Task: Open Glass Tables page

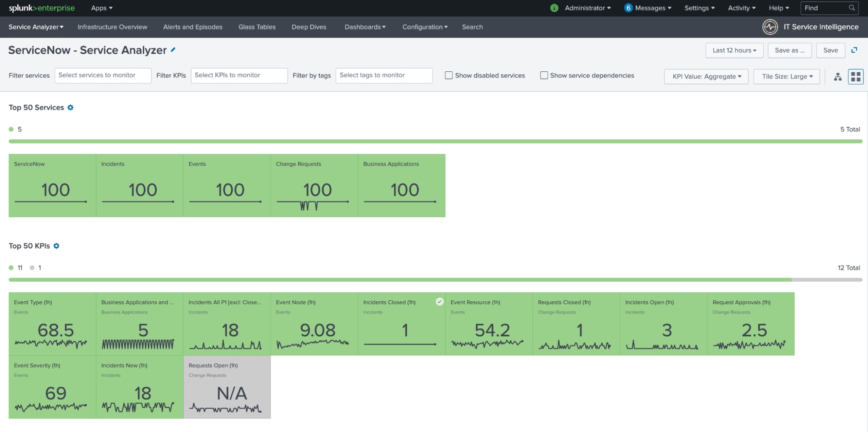Action: click(257, 27)
